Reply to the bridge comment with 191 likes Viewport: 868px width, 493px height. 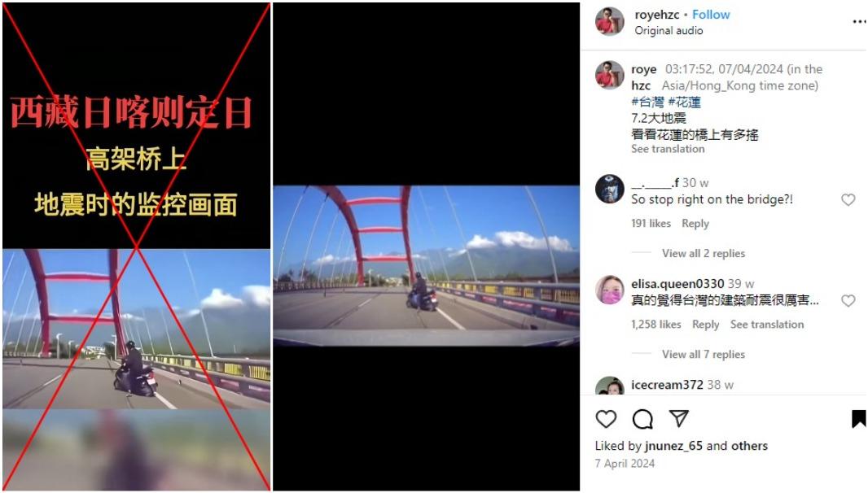[695, 224]
